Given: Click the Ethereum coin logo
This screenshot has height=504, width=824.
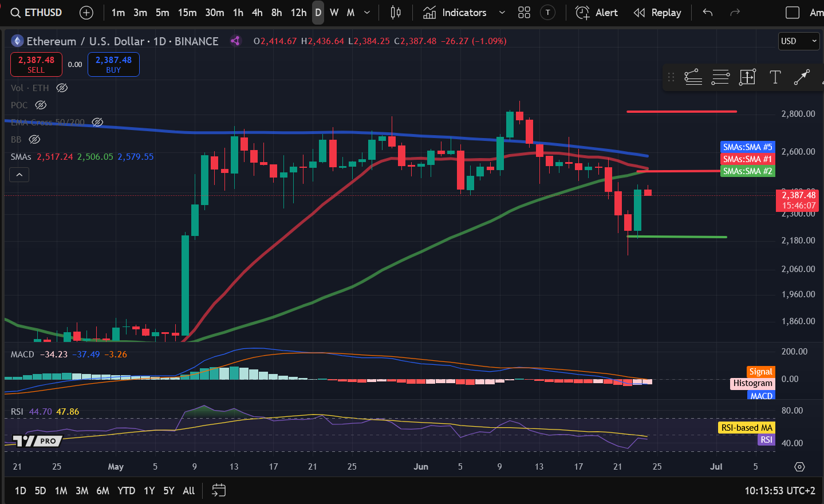Looking at the screenshot, I should pos(17,41).
